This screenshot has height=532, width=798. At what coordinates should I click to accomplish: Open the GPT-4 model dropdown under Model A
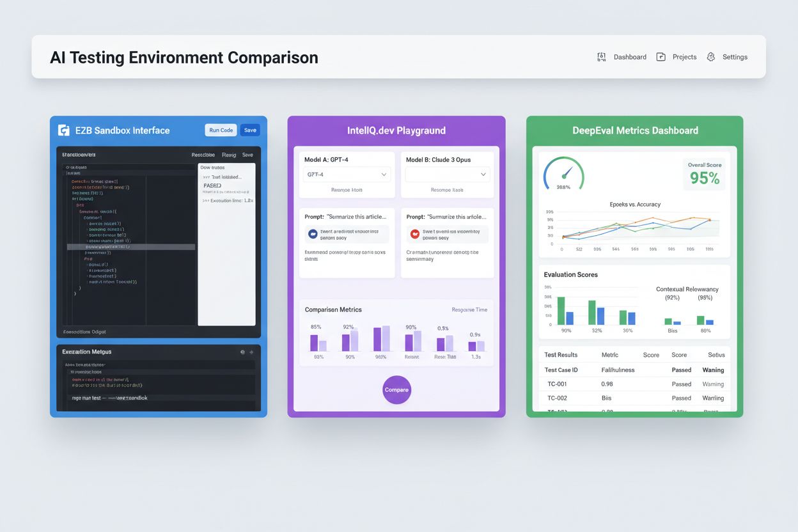tap(347, 174)
